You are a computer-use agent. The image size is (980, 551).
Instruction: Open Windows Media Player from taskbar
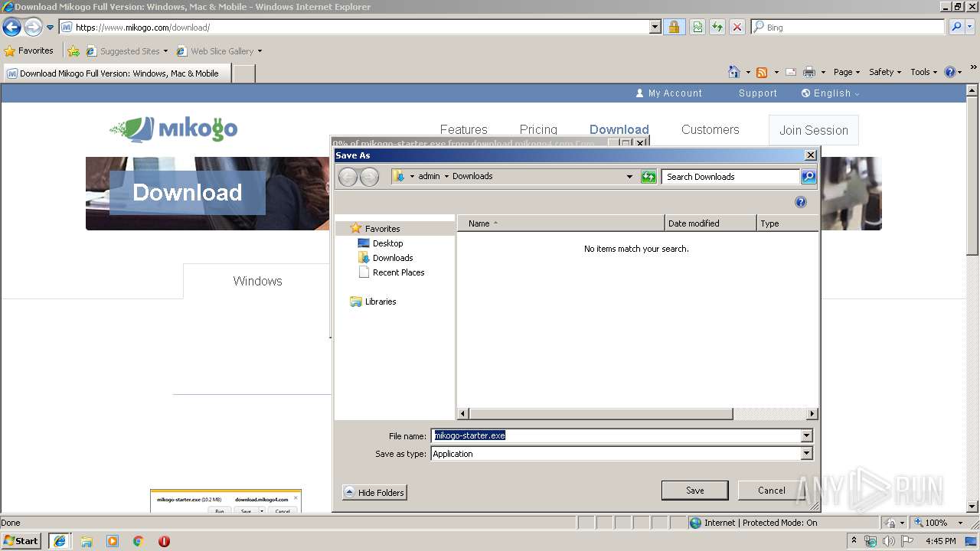[113, 541]
